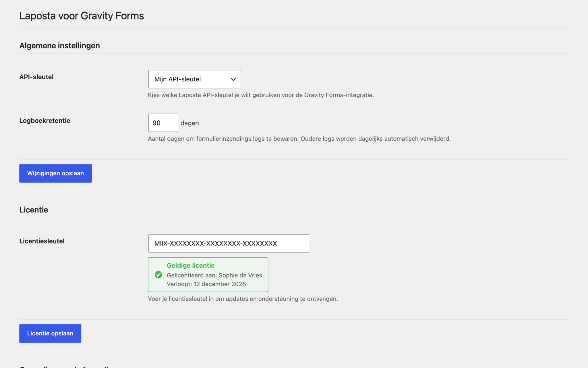
Task: Click the Licentiesleutel input field
Action: pos(229,243)
